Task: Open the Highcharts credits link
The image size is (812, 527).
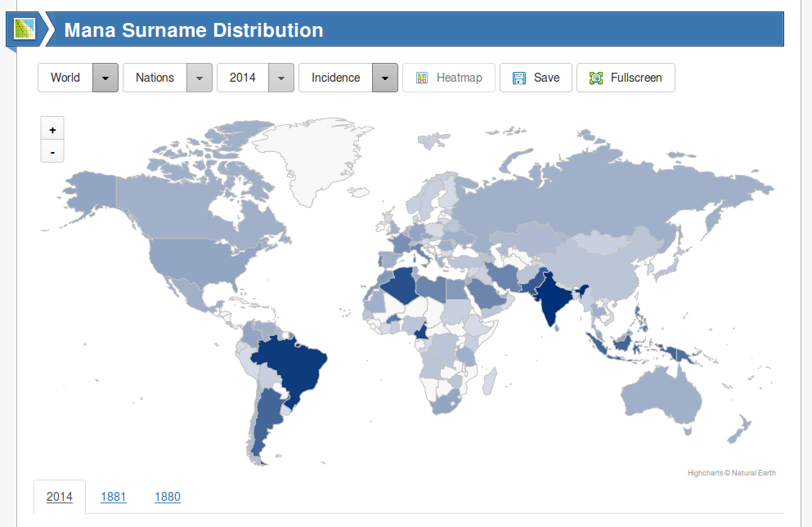Action: tap(731, 473)
